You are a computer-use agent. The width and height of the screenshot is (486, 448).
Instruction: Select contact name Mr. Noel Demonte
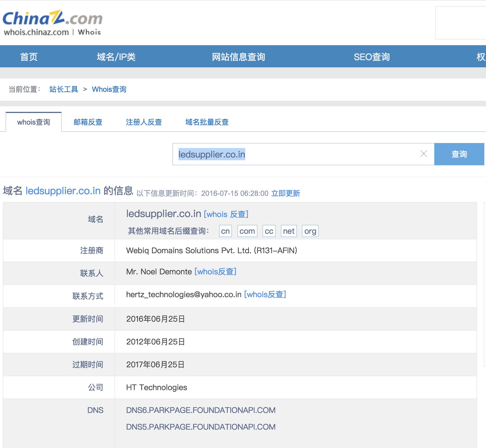pos(159,272)
